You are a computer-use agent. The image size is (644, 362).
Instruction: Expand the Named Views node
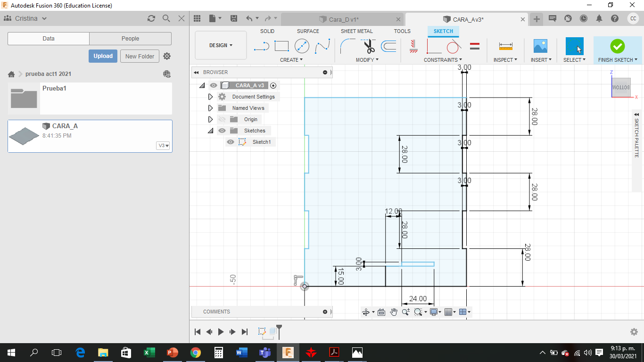(210, 108)
